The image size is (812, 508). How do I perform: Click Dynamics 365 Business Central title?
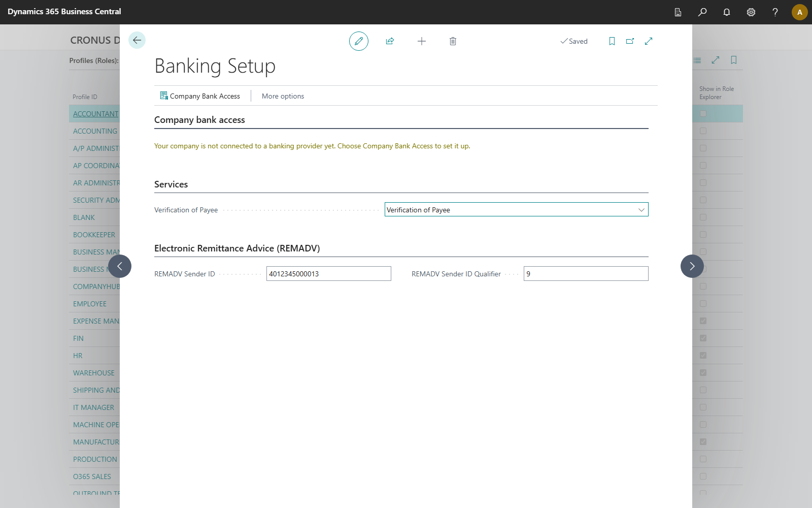point(64,12)
